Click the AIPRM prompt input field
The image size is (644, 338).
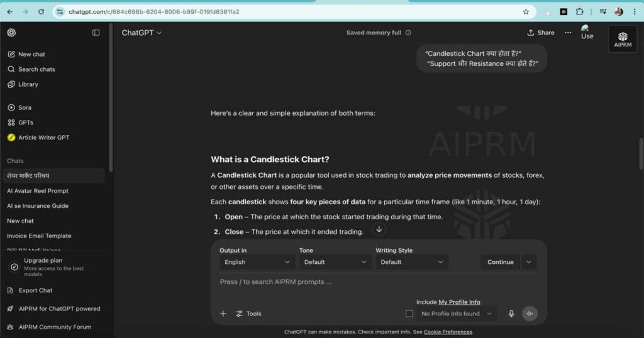click(378, 282)
